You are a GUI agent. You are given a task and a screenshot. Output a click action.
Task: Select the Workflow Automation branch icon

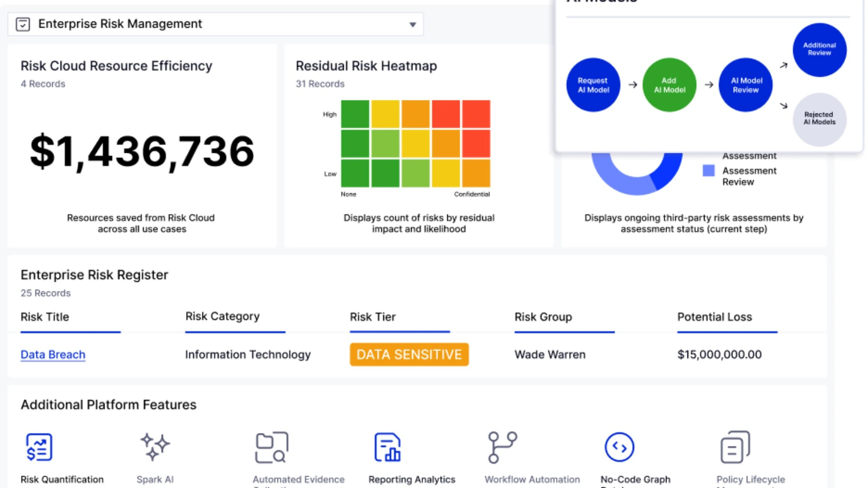click(x=502, y=447)
